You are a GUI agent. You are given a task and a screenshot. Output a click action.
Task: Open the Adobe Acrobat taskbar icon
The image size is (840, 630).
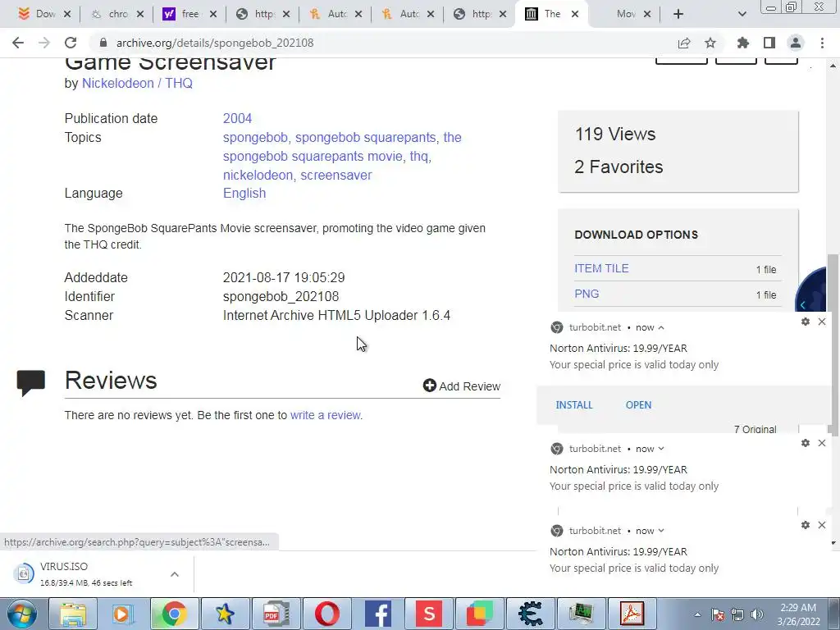point(632,614)
